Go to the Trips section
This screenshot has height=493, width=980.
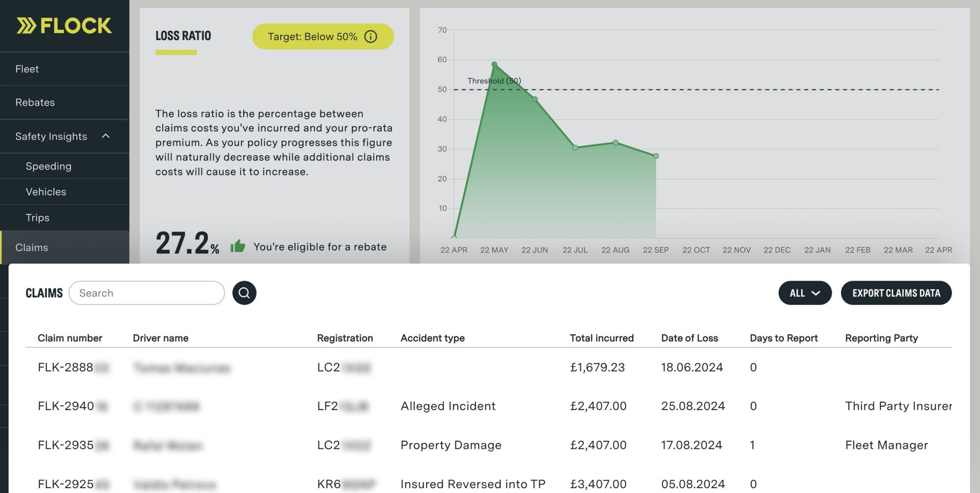point(37,217)
